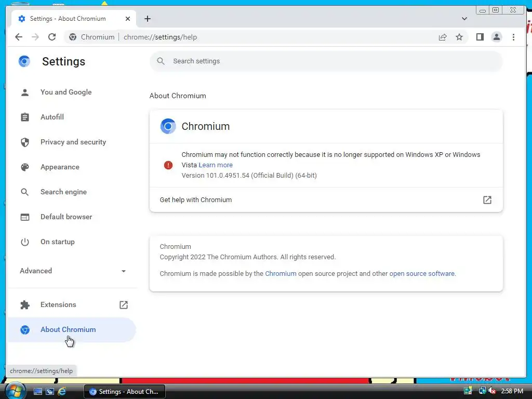The width and height of the screenshot is (532, 399).
Task: Click Show desktop quick launch icon
Action: 37,392
